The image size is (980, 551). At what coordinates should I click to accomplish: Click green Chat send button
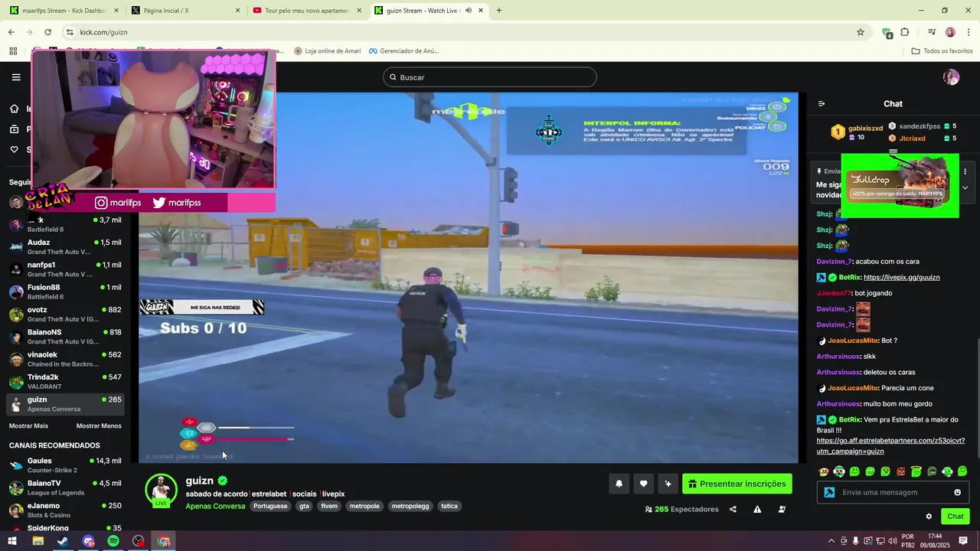[x=955, y=517]
